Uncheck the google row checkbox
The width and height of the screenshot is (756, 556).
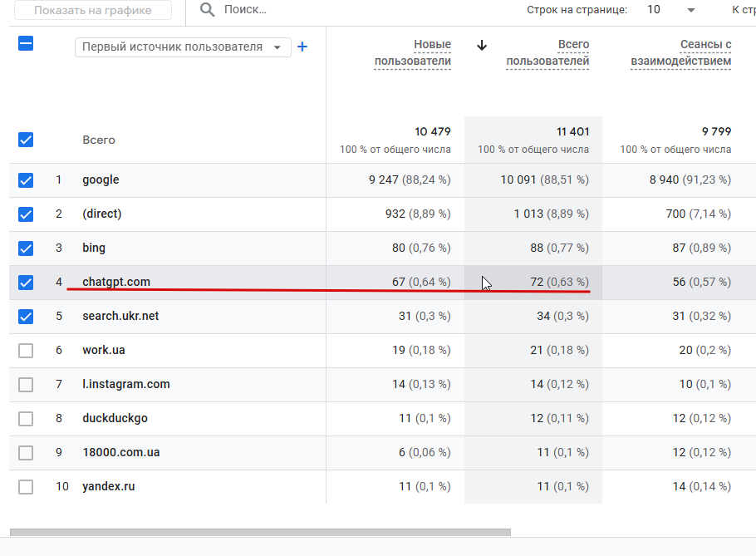(x=26, y=180)
